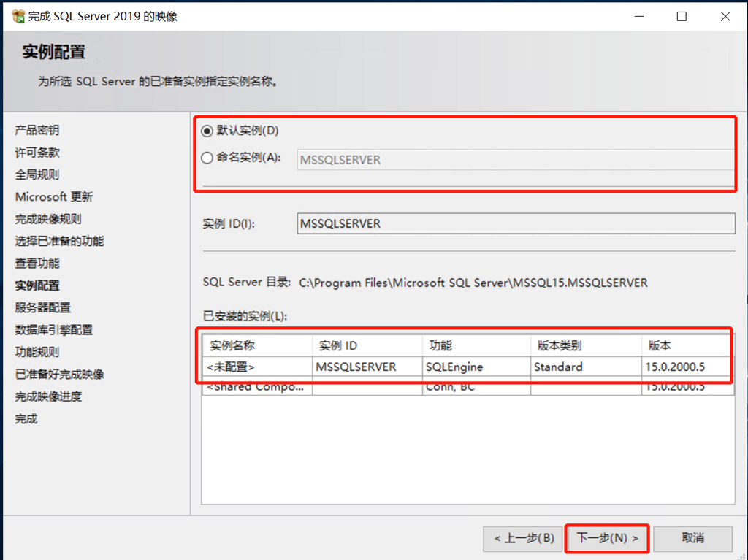Close the SQL Server 2019 setup window

[725, 16]
